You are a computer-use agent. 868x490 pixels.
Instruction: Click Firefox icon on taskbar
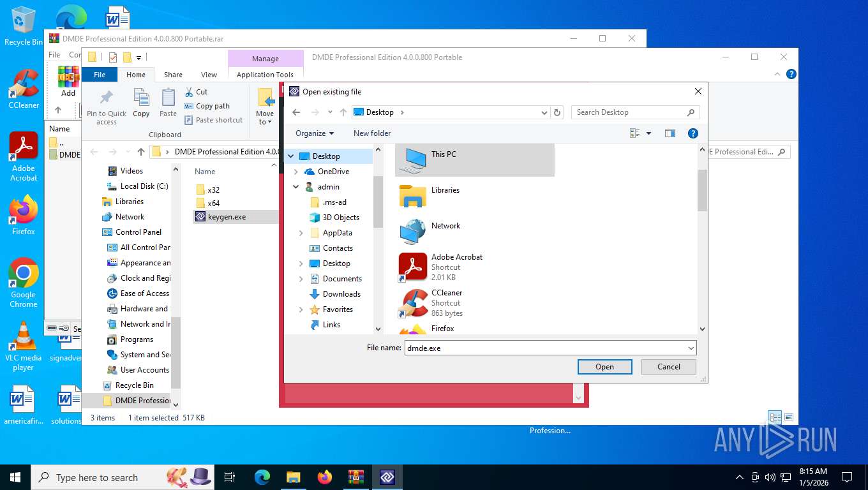click(x=325, y=477)
